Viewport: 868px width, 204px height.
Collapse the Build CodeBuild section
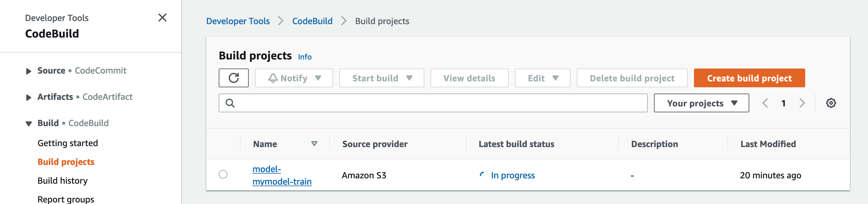click(29, 124)
